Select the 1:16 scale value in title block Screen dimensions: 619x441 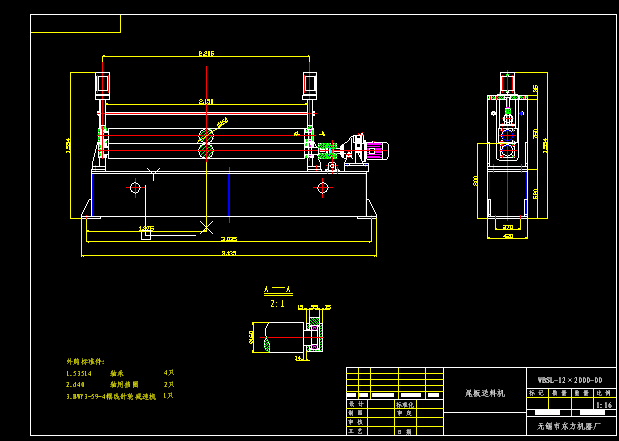604,405
